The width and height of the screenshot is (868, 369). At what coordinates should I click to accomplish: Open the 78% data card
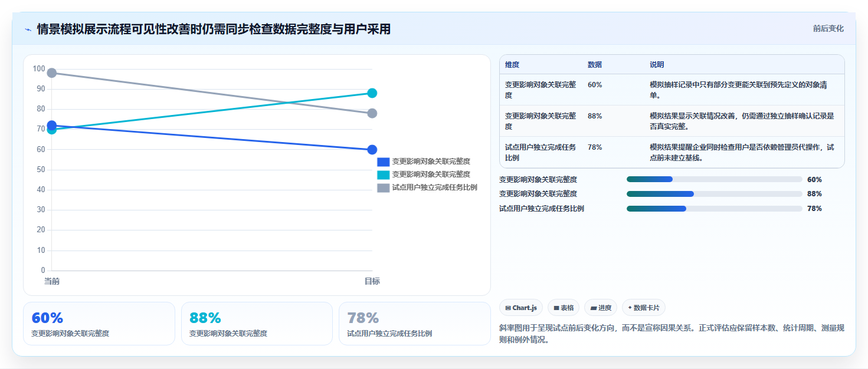click(x=415, y=324)
